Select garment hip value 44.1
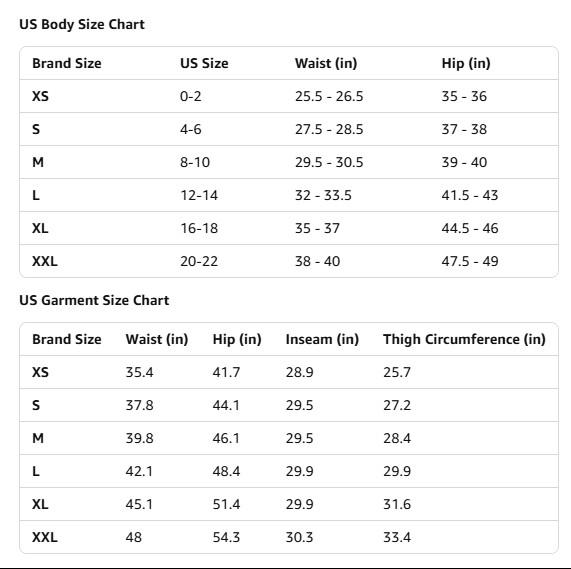571x569 pixels. pyautogui.click(x=226, y=405)
